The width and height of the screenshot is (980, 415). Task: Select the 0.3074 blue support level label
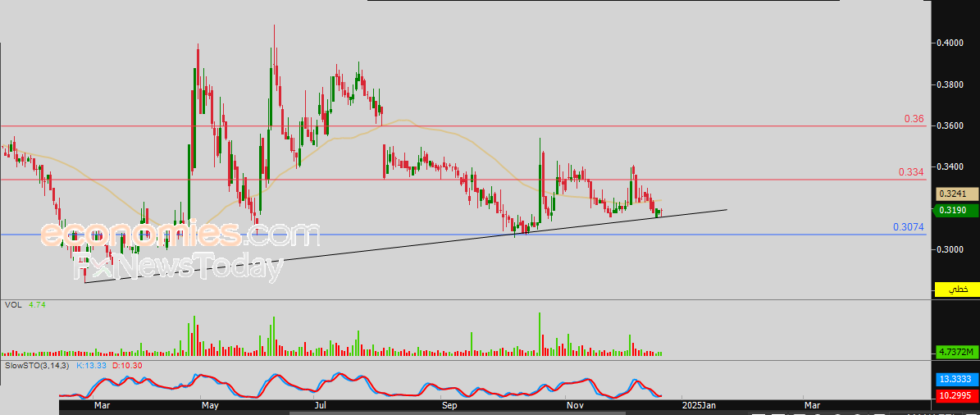click(x=909, y=227)
